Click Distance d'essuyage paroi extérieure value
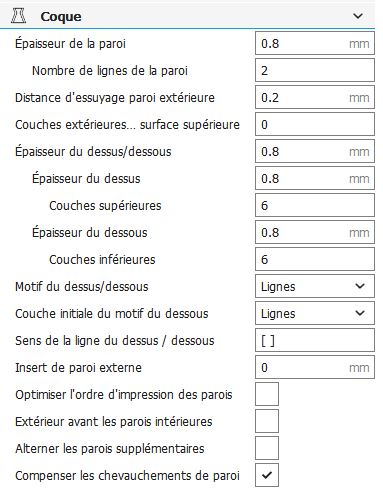Screen dimensions: 383x489 pos(315,97)
